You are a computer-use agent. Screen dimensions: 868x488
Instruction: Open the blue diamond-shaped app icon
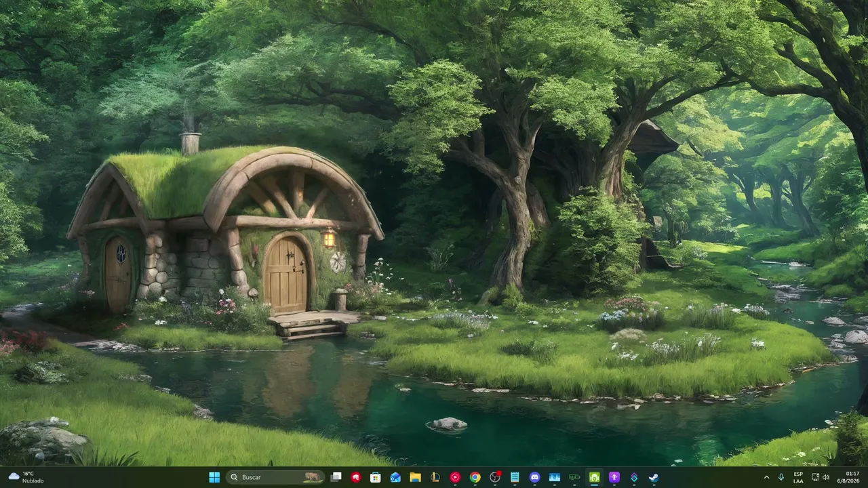click(x=634, y=477)
